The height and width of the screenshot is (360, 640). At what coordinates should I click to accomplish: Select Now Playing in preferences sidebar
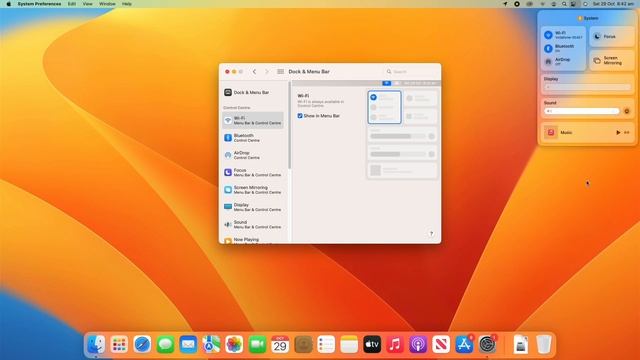[253, 240]
